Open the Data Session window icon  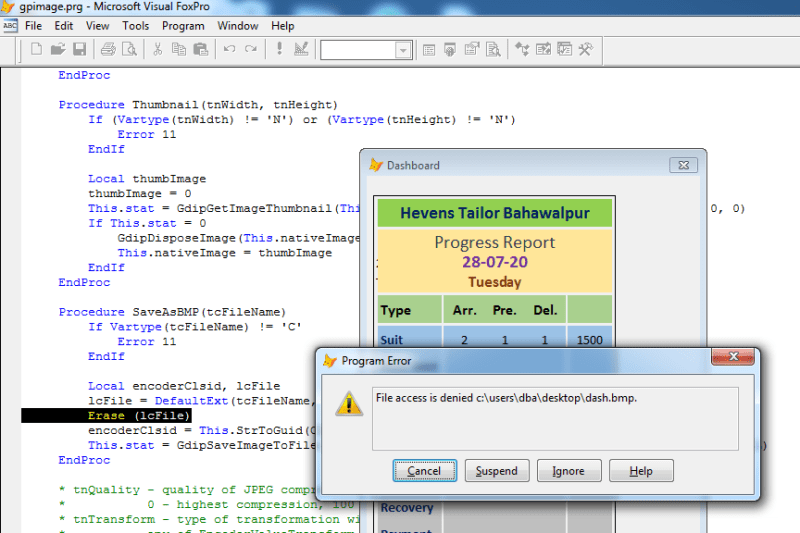pos(450,50)
